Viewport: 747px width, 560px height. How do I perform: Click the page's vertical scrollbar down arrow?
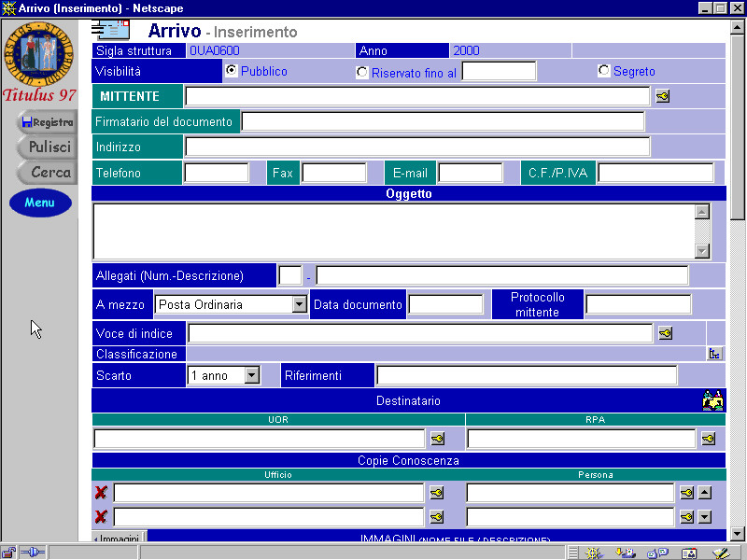point(738,532)
